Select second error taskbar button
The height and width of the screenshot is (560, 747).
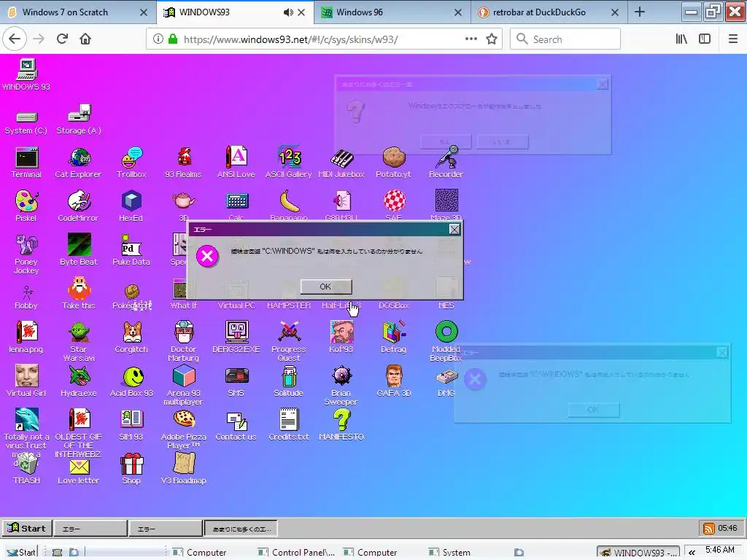click(166, 529)
